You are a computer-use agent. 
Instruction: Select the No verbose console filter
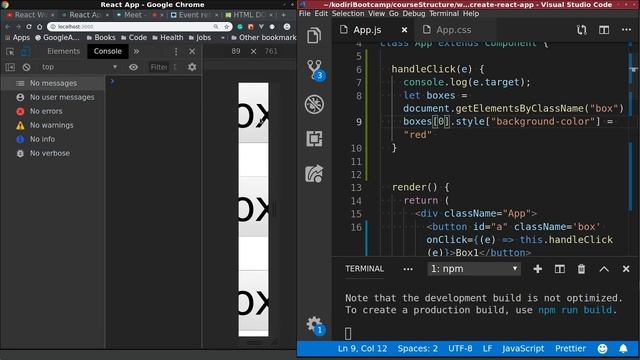point(53,153)
